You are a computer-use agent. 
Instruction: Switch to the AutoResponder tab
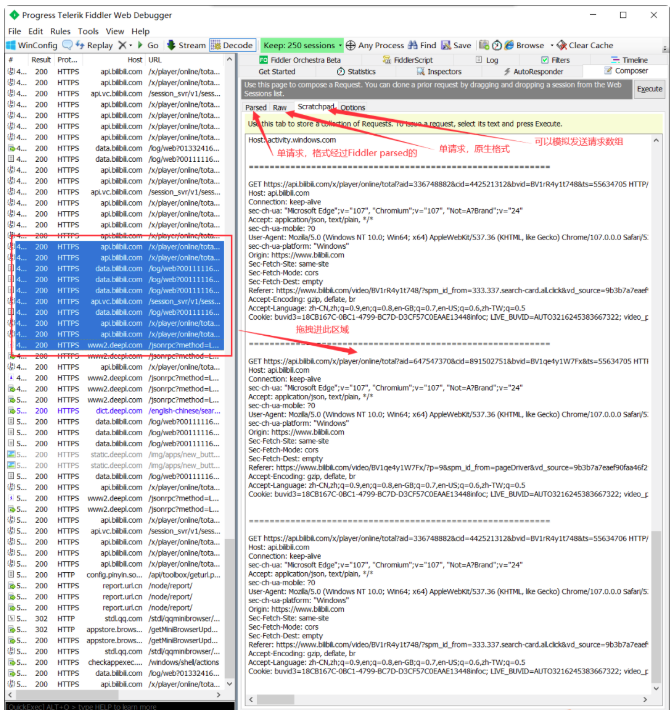click(x=533, y=72)
